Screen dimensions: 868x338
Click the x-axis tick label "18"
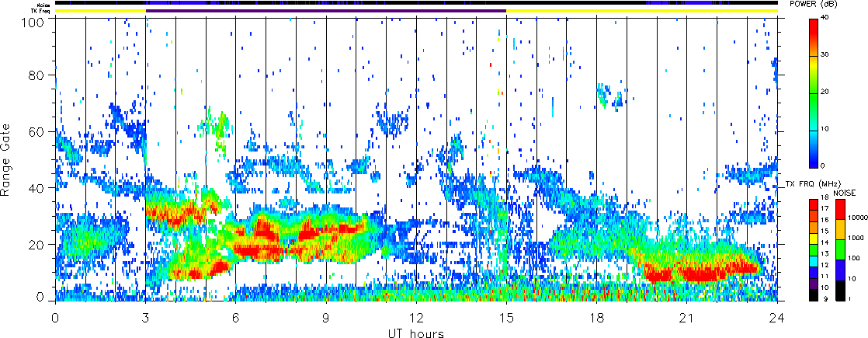click(x=597, y=319)
